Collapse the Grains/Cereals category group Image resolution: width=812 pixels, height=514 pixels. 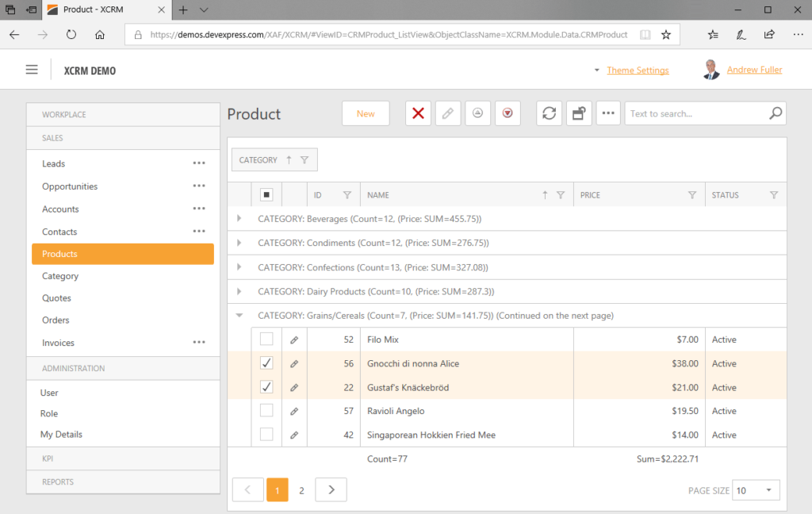click(239, 315)
